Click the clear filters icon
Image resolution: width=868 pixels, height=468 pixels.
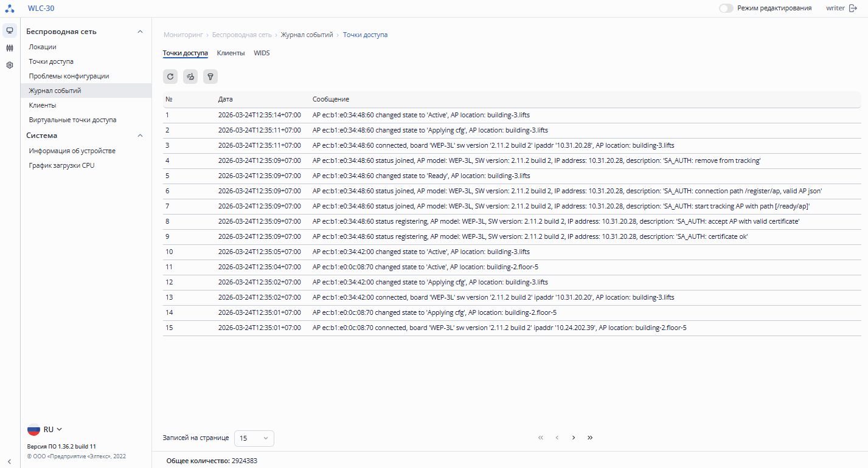tap(190, 77)
